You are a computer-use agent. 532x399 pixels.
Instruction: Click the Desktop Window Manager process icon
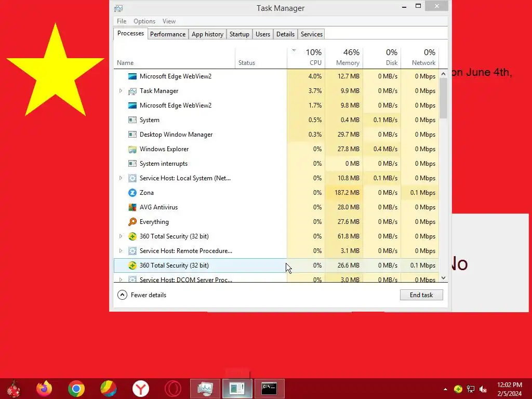coord(132,135)
